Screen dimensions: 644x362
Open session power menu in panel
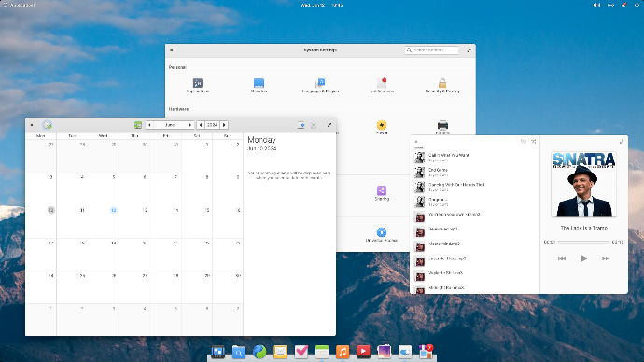(x=637, y=5)
